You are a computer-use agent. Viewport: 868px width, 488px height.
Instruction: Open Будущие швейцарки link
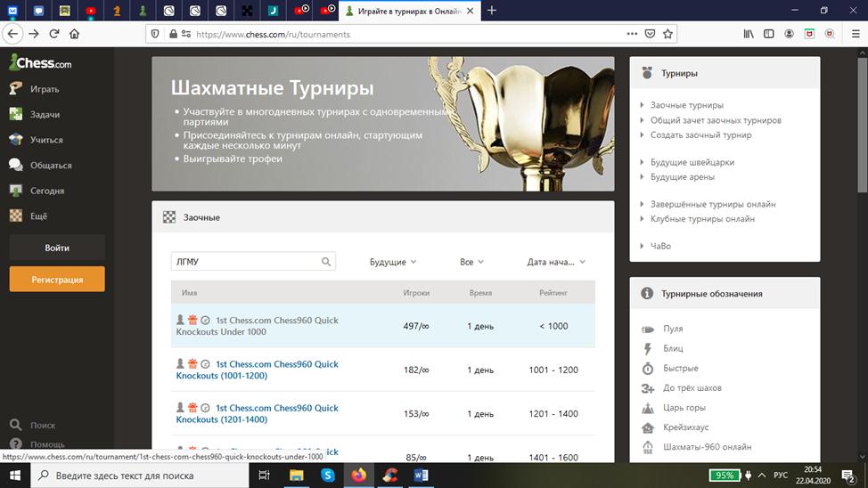692,162
